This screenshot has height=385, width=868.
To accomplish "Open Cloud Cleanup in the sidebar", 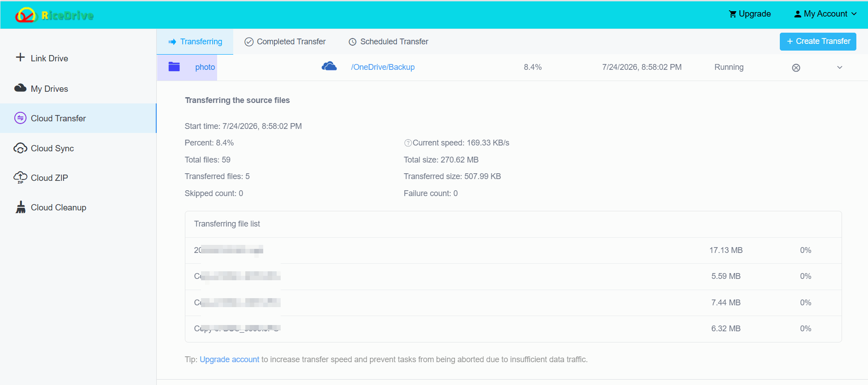I will tap(78, 207).
